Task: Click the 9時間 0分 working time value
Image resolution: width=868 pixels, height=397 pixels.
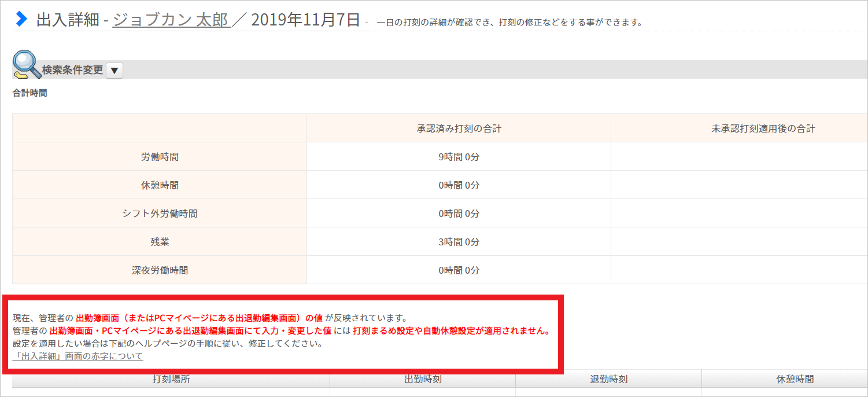Action: 459,157
